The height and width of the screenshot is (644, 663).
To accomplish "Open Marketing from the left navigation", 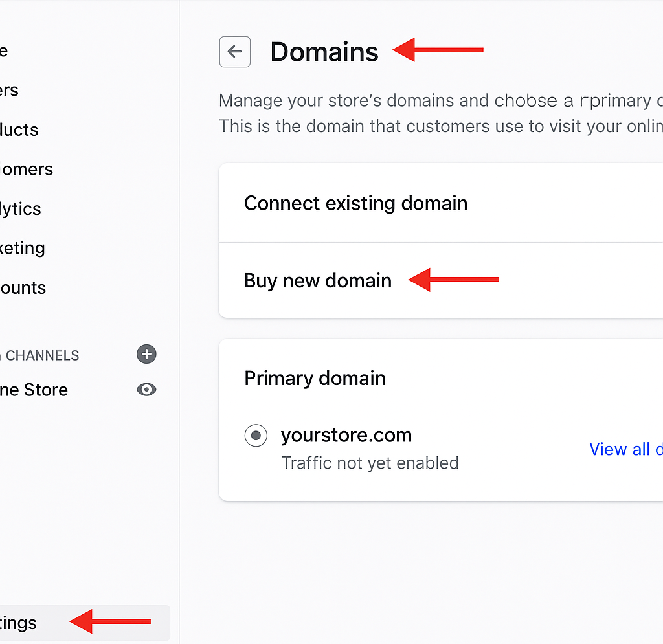I will coord(22,248).
